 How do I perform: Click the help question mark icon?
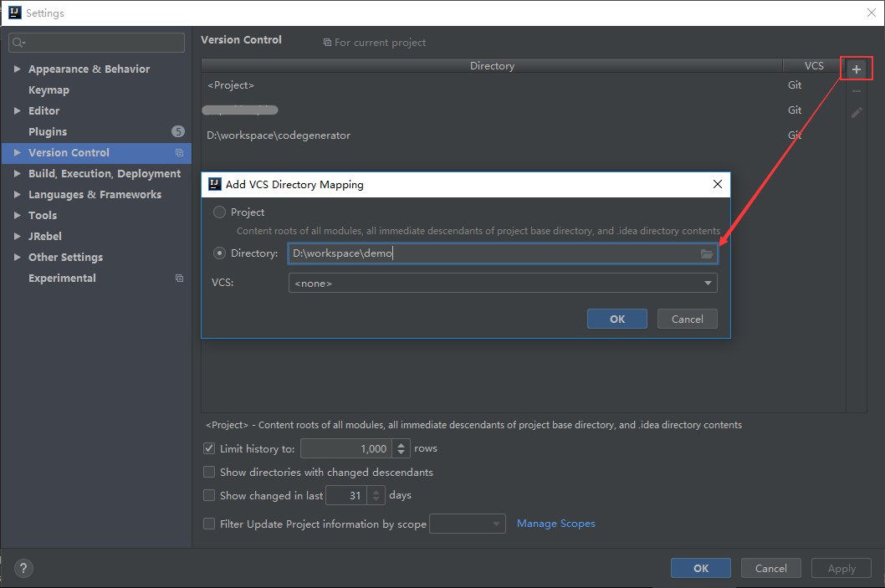pos(23,568)
